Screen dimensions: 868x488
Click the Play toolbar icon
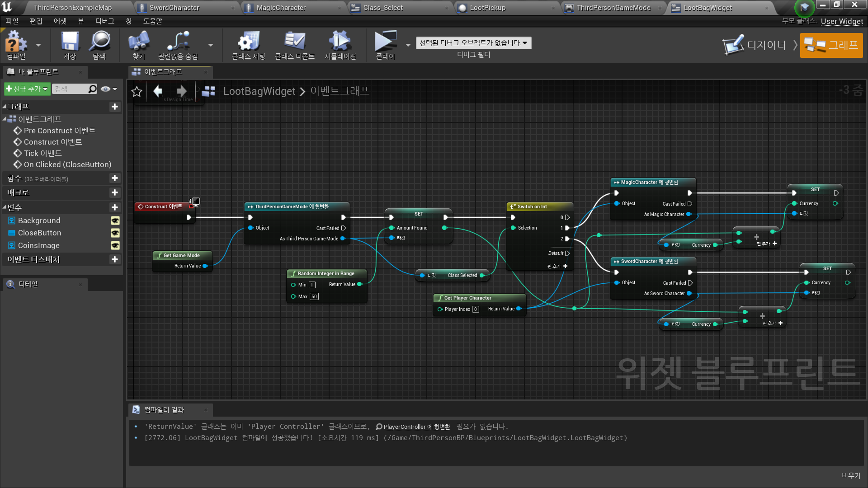(x=385, y=42)
